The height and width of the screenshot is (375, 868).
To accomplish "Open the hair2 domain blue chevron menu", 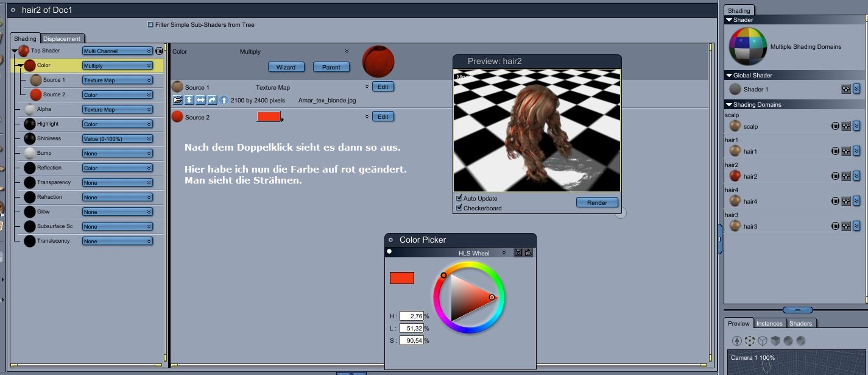I will pyautogui.click(x=856, y=176).
